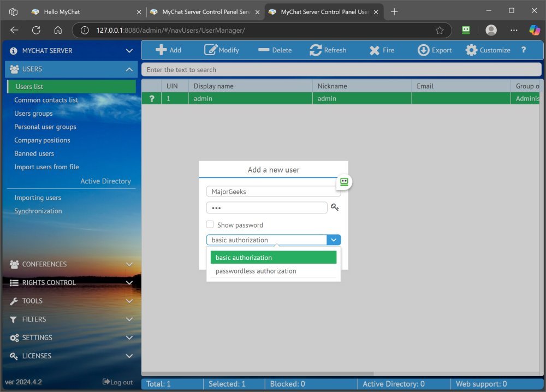
Task: Click the browser home button
Action: coord(58,30)
